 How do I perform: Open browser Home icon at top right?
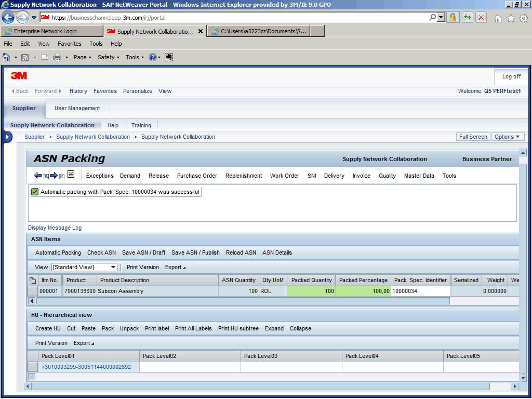(x=498, y=18)
